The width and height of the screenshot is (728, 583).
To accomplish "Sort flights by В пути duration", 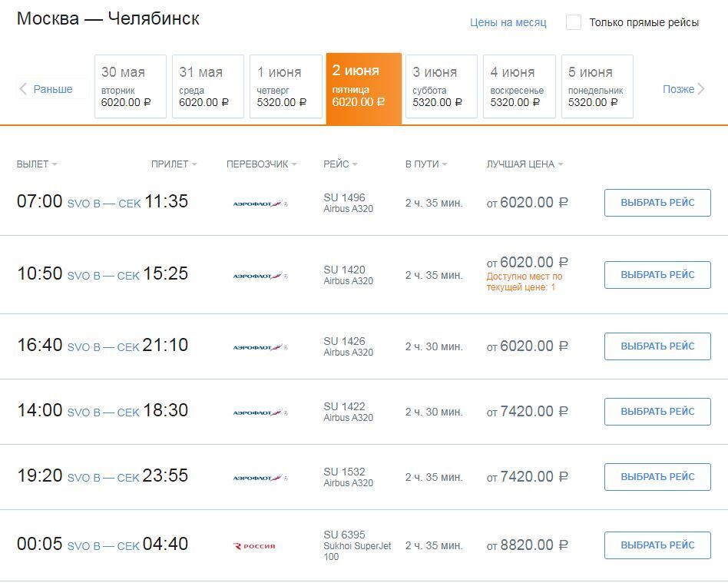I will point(426,164).
